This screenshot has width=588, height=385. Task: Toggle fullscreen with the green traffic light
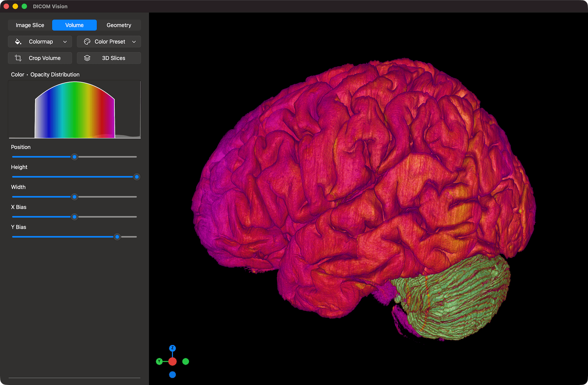pos(24,6)
